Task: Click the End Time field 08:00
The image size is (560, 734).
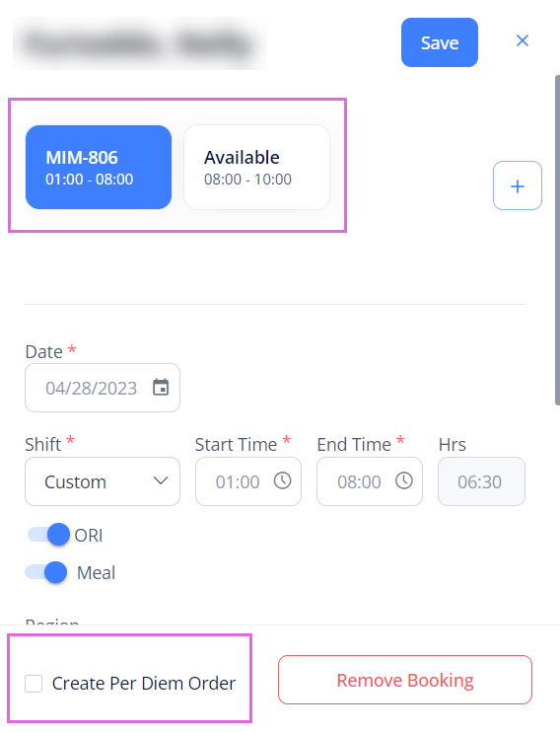Action: 370,481
